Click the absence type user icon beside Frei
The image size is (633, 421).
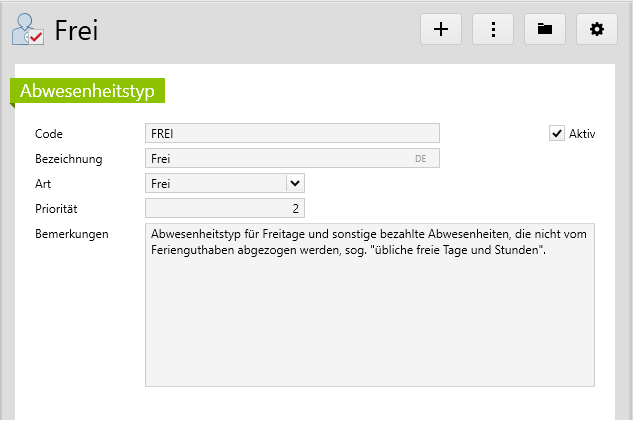[x=27, y=30]
